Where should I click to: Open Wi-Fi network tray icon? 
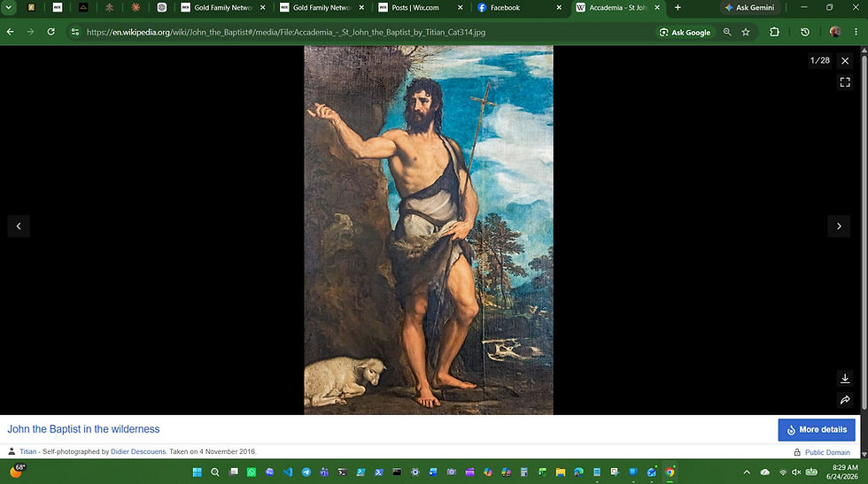tap(783, 472)
